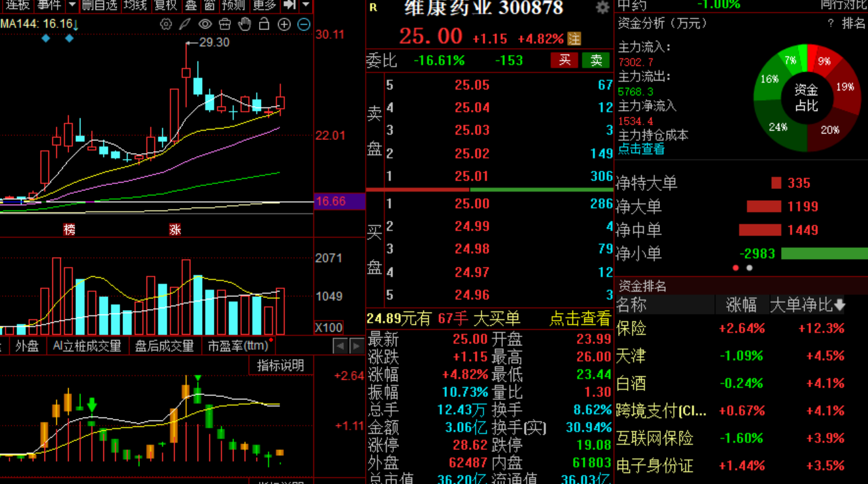The width and height of the screenshot is (868, 484).
Task: Click the red 买 buy button
Action: click(564, 60)
